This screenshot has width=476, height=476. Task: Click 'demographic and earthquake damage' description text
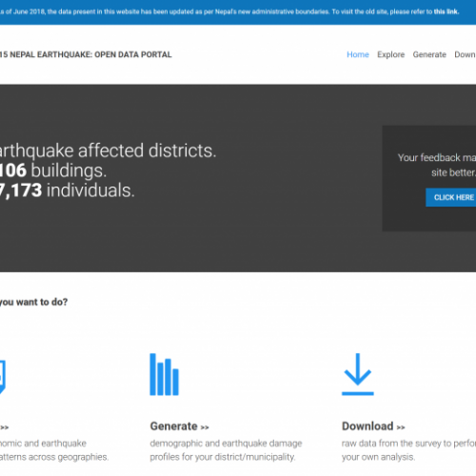click(226, 443)
